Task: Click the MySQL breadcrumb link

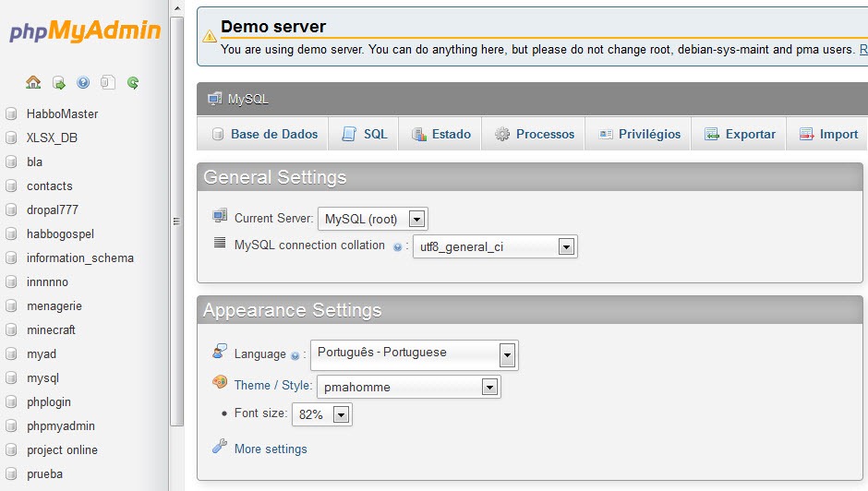Action: click(x=248, y=99)
